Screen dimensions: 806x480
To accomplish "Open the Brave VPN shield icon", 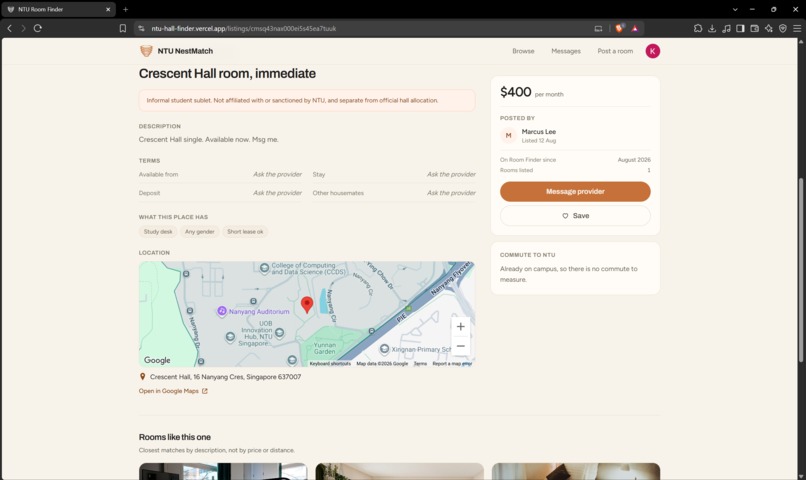I will tap(783, 28).
